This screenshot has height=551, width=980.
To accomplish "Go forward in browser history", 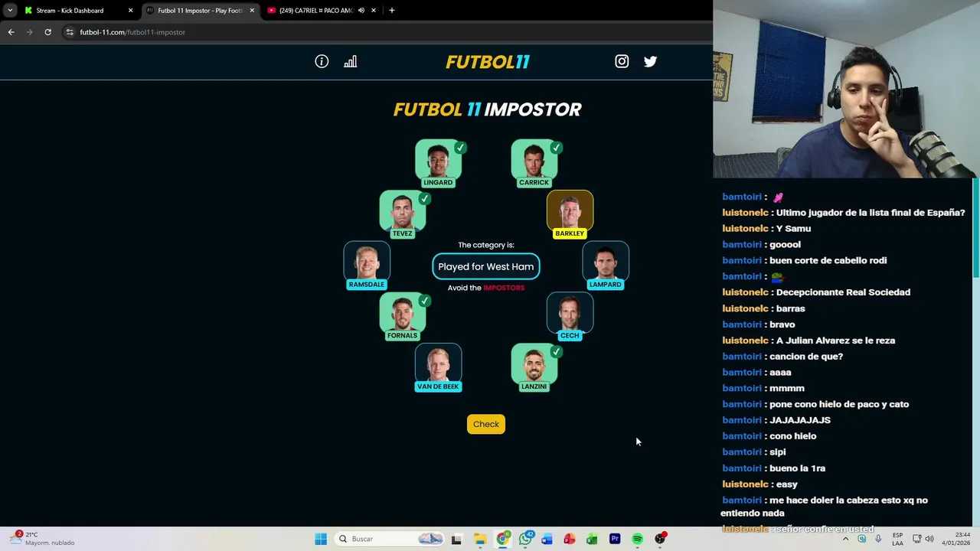I will click(29, 32).
